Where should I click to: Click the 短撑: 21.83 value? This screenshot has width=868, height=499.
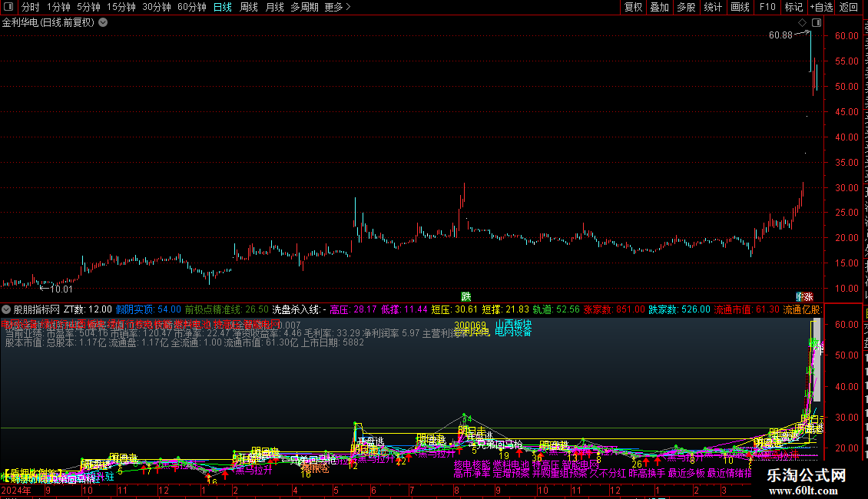505,309
